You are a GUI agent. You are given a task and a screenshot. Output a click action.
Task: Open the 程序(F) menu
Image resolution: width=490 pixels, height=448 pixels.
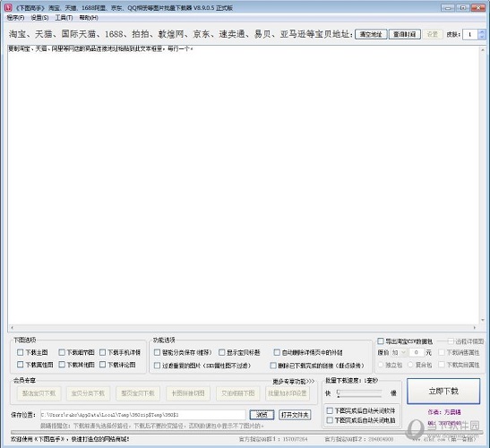[x=15, y=18]
